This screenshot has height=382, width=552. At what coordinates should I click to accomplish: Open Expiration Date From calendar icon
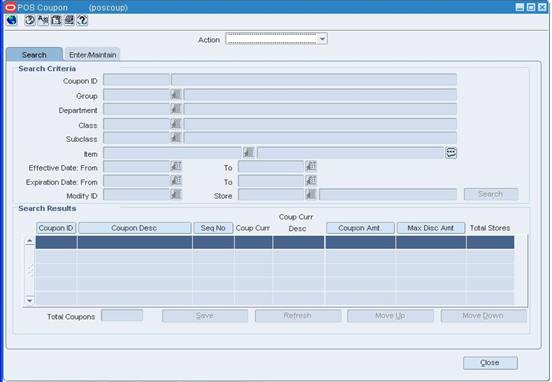pyautogui.click(x=176, y=181)
